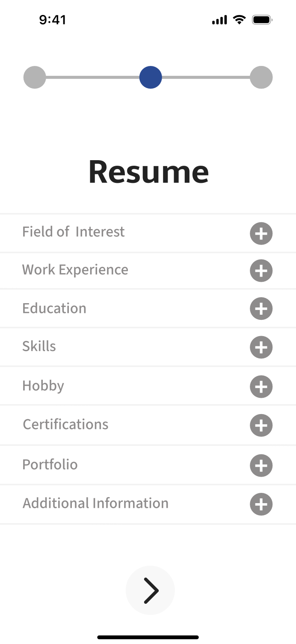
Task: Click plus icon beside Skills
Action: point(261,347)
